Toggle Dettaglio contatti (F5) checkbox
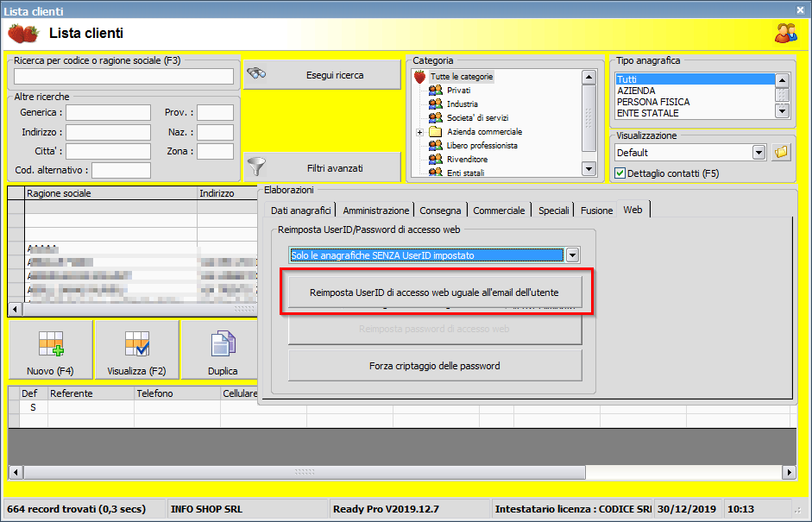Image resolution: width=812 pixels, height=522 pixels. point(620,173)
